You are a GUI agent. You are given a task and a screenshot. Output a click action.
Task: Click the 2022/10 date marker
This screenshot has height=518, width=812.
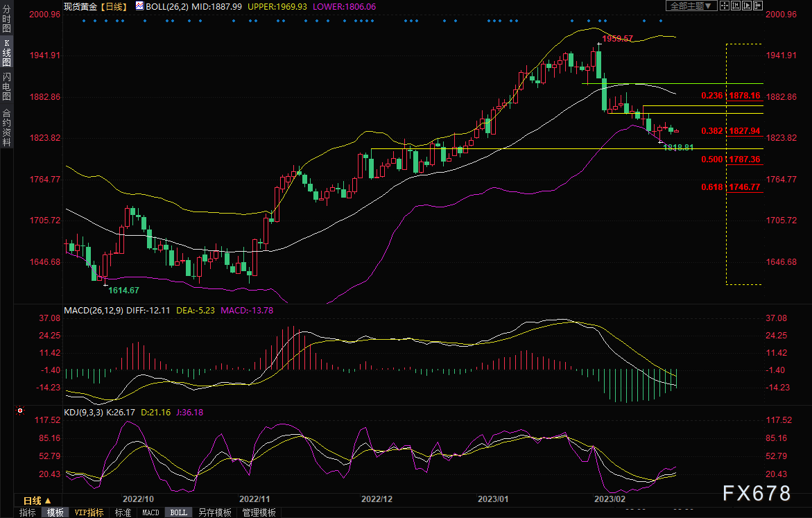[138, 499]
